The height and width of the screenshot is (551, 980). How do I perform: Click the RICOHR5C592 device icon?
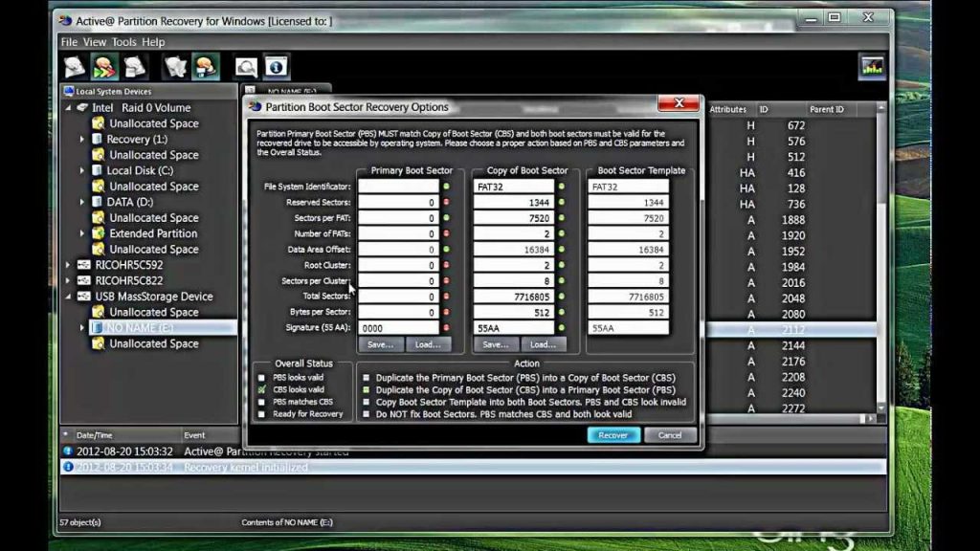pyautogui.click(x=84, y=265)
